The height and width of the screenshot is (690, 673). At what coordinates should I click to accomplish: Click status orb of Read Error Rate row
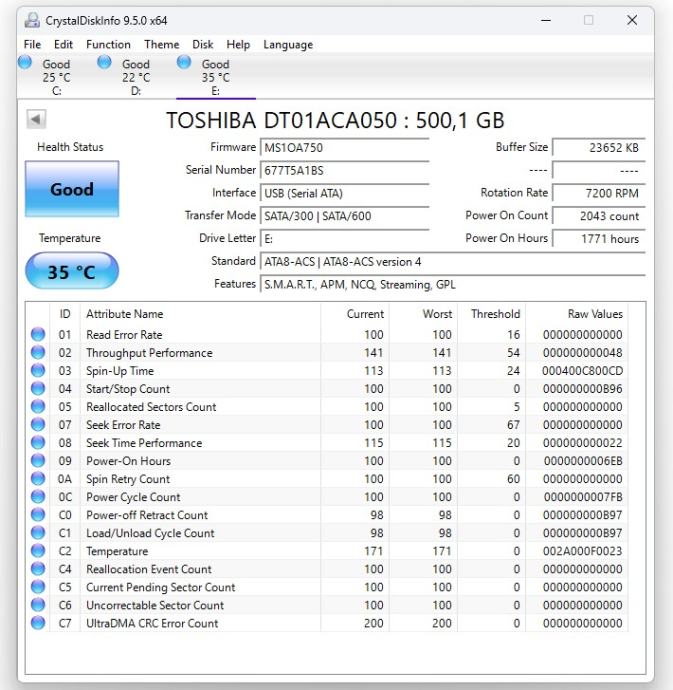point(38,334)
